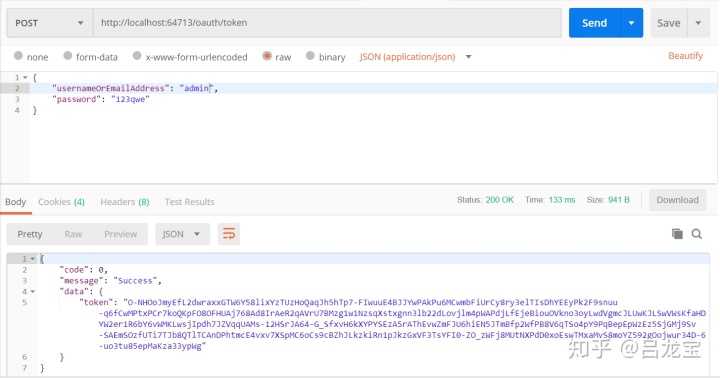The height and width of the screenshot is (378, 720).
Task: Toggle line wrap for the response
Action: click(x=229, y=234)
